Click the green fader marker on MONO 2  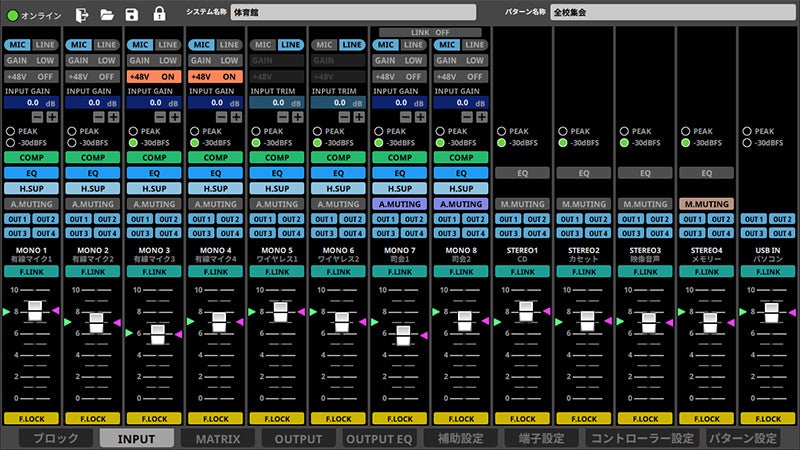click(x=67, y=322)
